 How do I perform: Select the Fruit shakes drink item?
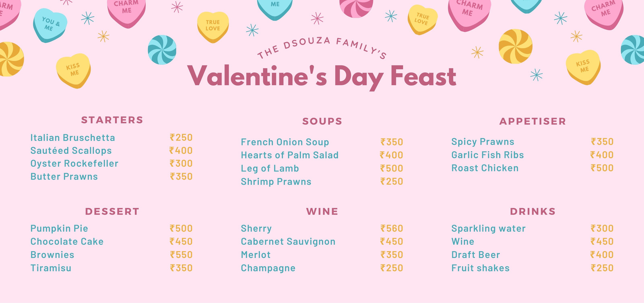pos(481,268)
